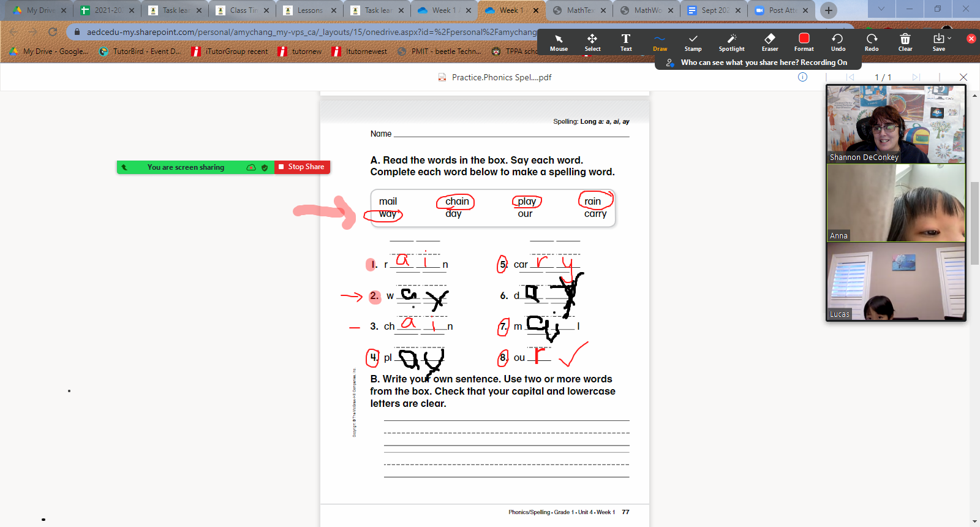The image size is (980, 527).
Task: Activate the Text annotation tool
Action: click(626, 42)
